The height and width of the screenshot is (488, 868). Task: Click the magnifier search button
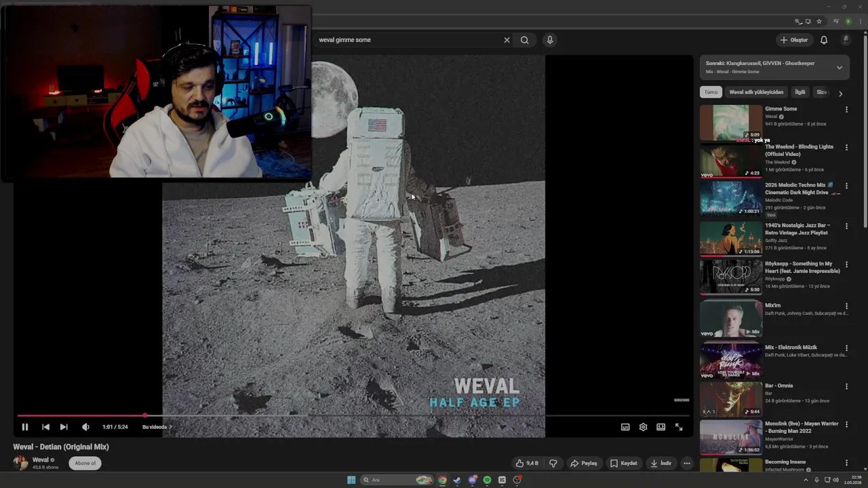524,40
